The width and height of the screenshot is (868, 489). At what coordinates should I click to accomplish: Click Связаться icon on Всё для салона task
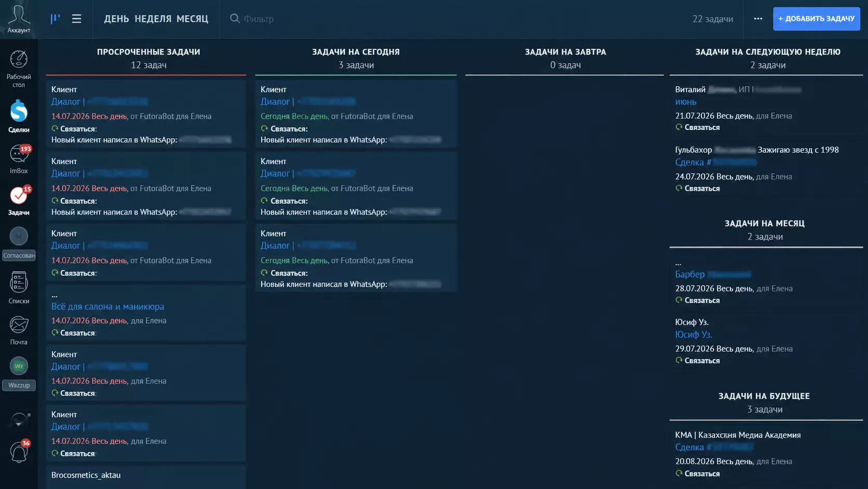[55, 333]
